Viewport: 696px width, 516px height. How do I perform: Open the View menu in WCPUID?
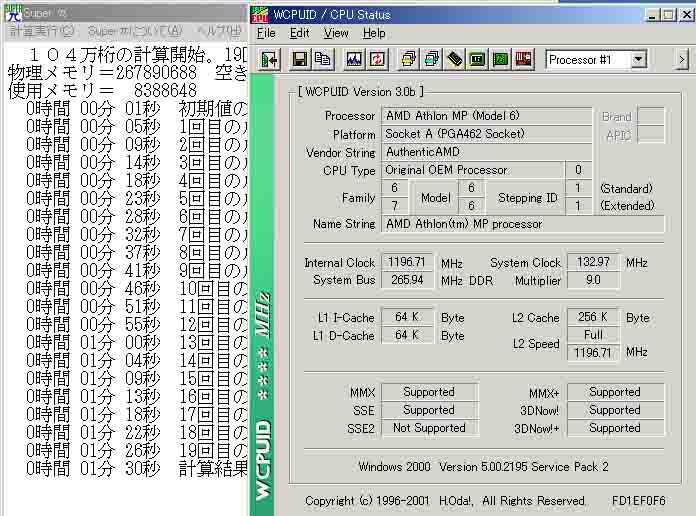tap(336, 33)
